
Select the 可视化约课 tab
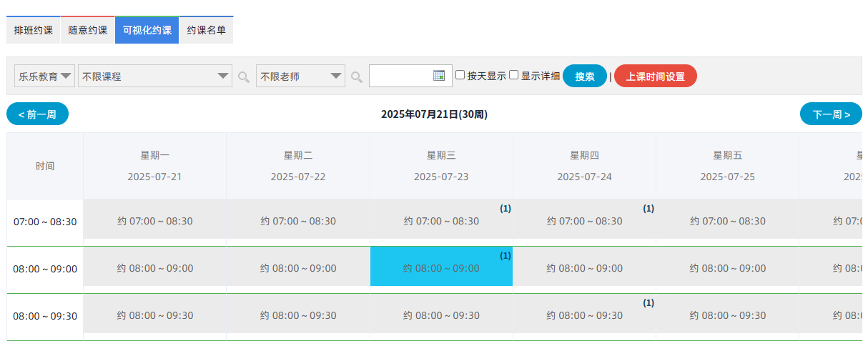tap(147, 30)
